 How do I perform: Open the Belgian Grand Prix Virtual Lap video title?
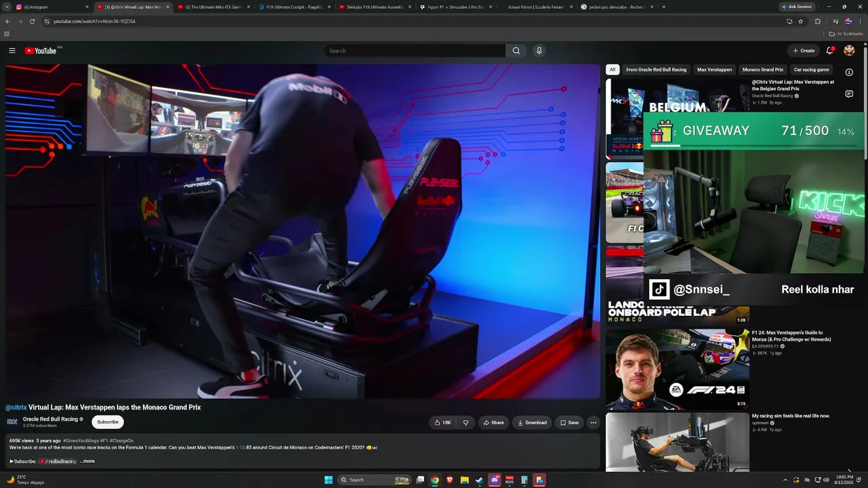click(x=793, y=85)
